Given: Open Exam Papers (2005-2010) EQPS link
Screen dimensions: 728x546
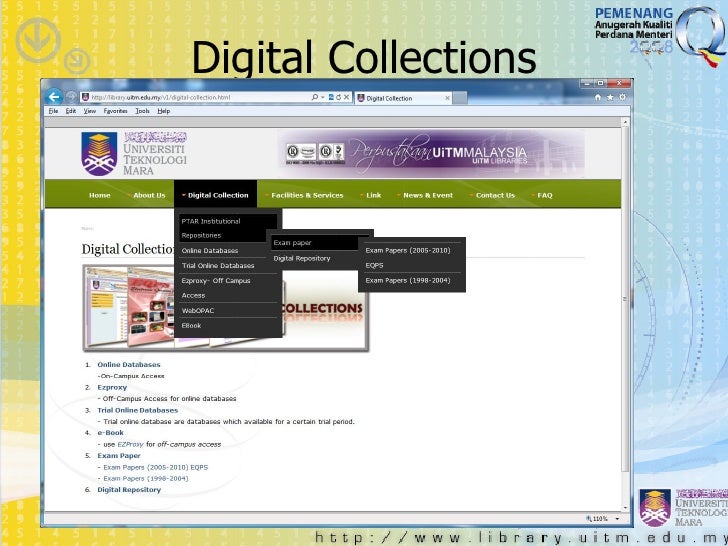Looking at the screenshot, I should pyautogui.click(x=156, y=467).
